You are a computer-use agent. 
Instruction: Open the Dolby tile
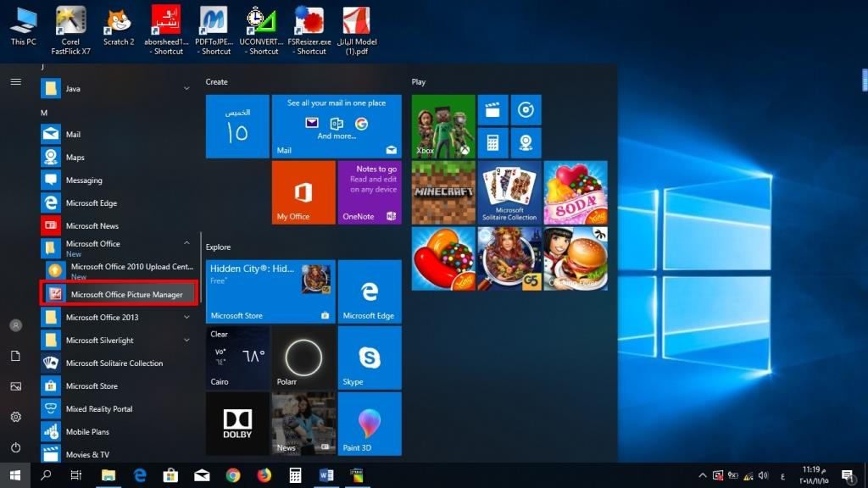click(237, 424)
